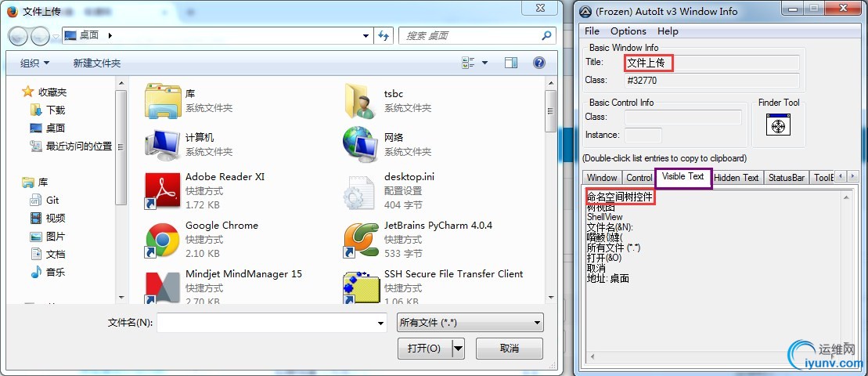The image size is (868, 376).
Task: Click the search magnifier icon in search box
Action: point(546,35)
